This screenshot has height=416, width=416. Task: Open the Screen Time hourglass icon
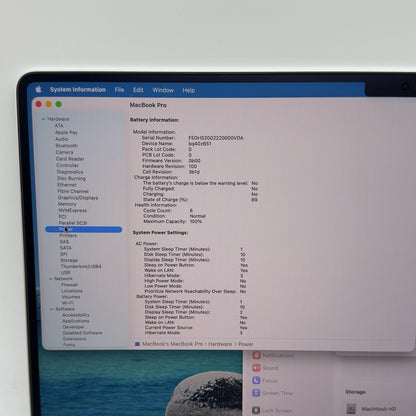[x=256, y=393]
